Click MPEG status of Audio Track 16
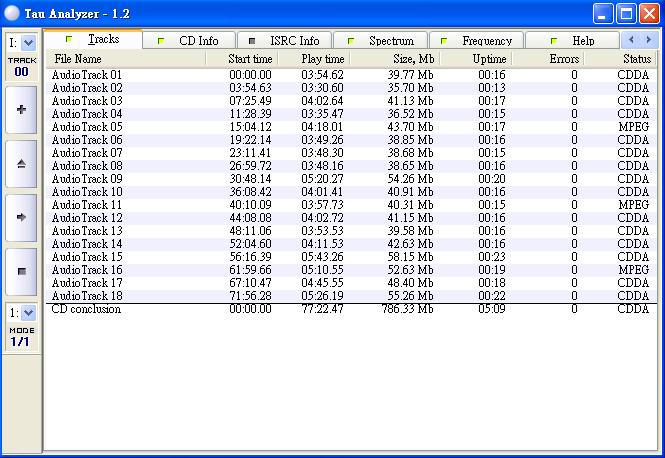The height and width of the screenshot is (458, 665). [634, 270]
